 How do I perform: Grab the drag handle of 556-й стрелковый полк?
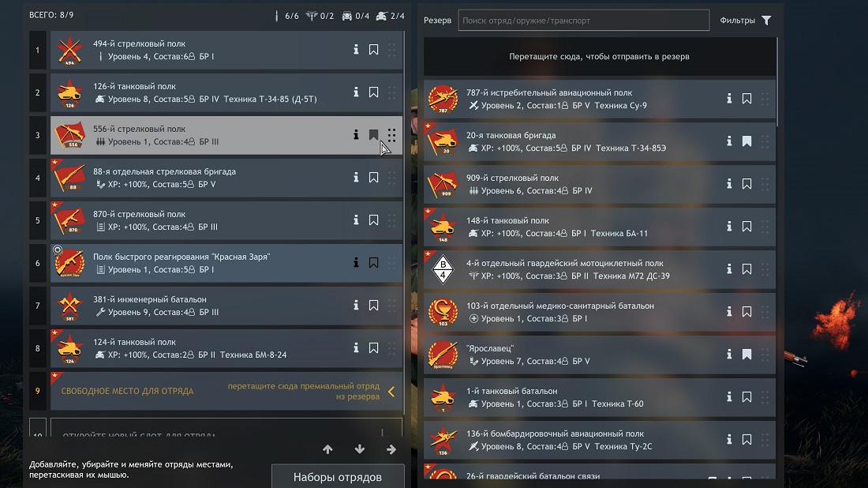pos(391,134)
